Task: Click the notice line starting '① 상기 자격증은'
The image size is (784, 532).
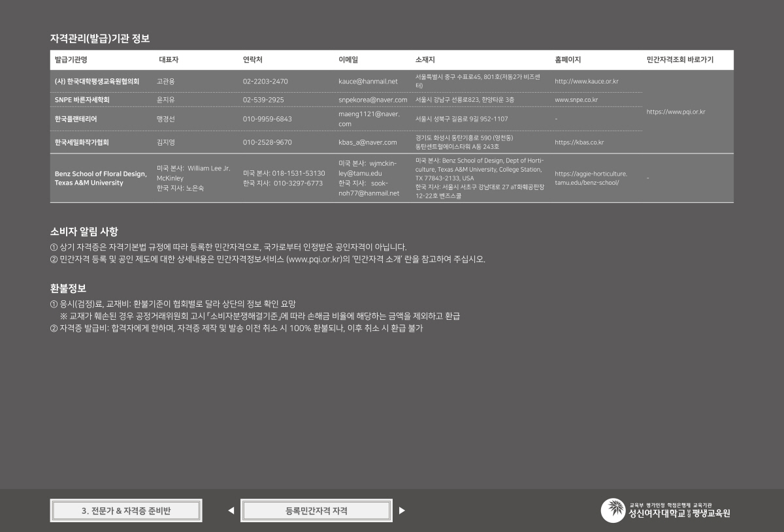Action: pos(229,247)
